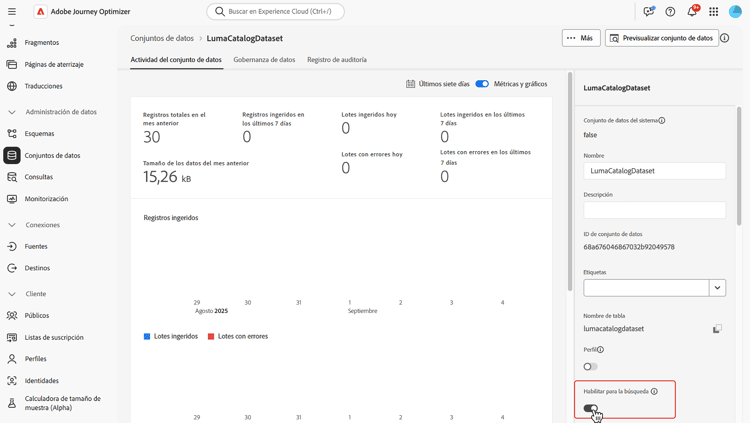Open Traducciones in the sidebar
Image resolution: width=750 pixels, height=424 pixels.
coord(44,86)
